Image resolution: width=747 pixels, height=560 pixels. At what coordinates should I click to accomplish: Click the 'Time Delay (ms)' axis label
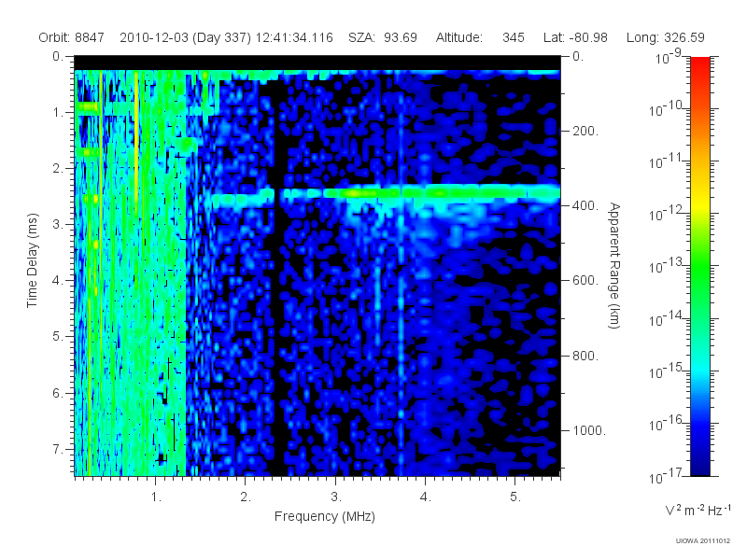(32, 260)
